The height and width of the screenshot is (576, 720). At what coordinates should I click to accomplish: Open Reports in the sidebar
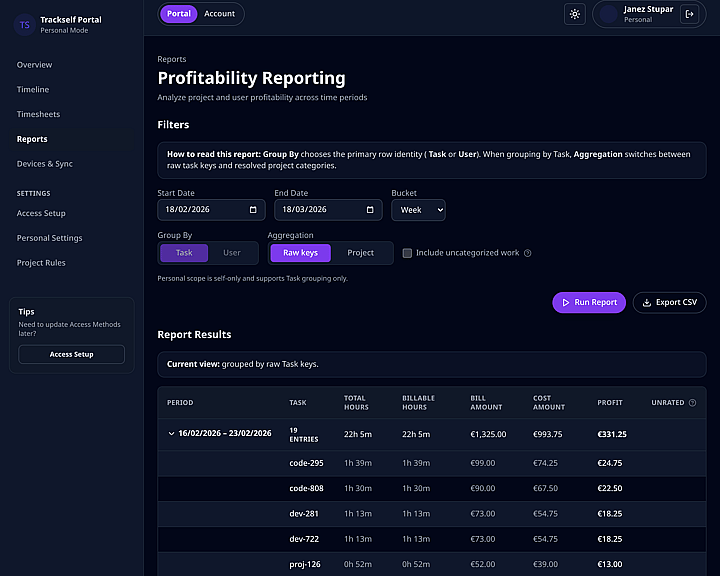click(x=32, y=139)
